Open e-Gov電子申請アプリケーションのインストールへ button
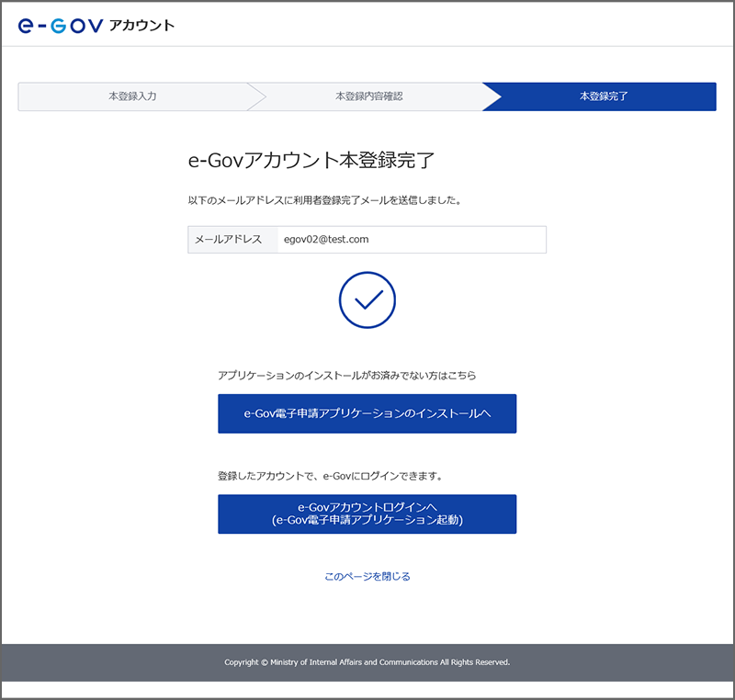This screenshot has width=735, height=700. 367,413
